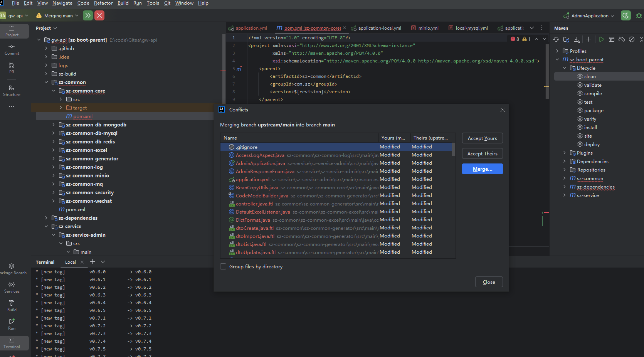Switch to minio.yml editor tab
The height and width of the screenshot is (357, 644).
click(425, 28)
